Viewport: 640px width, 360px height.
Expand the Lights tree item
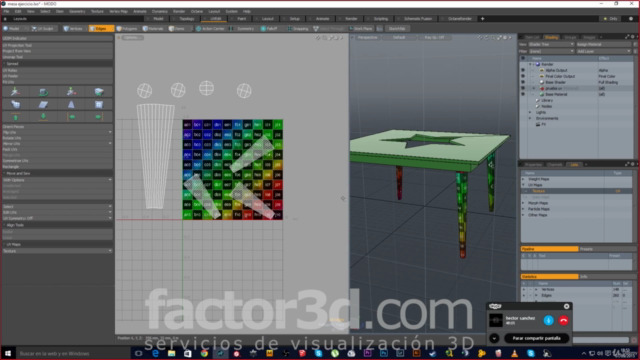click(x=530, y=112)
